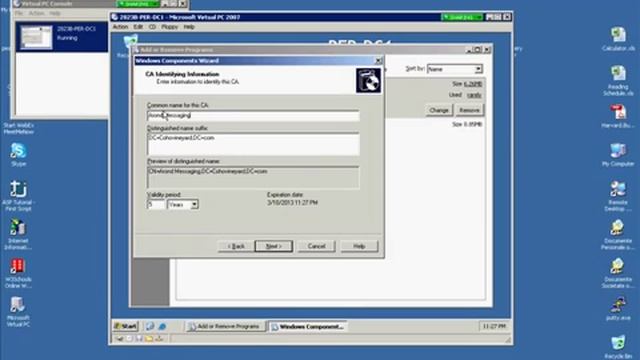The width and height of the screenshot is (640, 360).
Task: Open My Computer desktop icon
Action: pyautogui.click(x=618, y=154)
